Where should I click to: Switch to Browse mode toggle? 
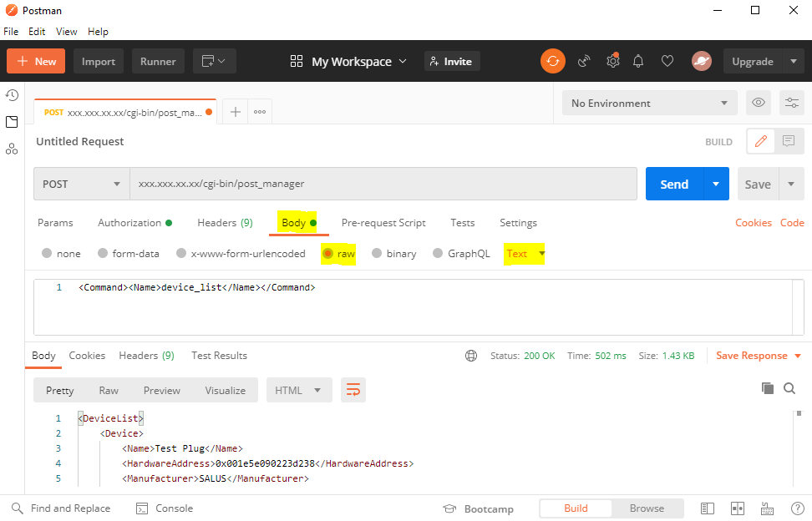(647, 508)
